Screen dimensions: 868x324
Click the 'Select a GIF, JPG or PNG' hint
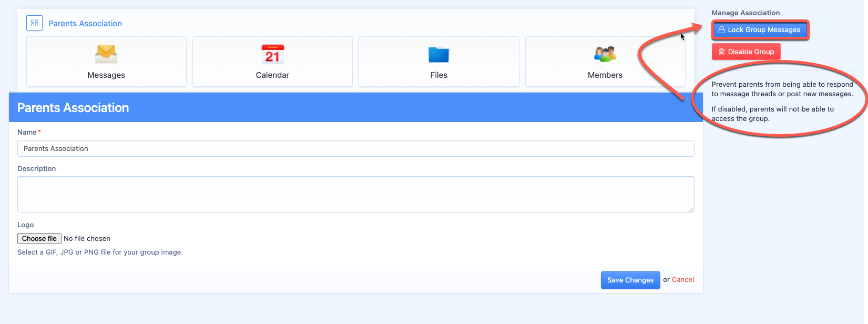coord(100,252)
